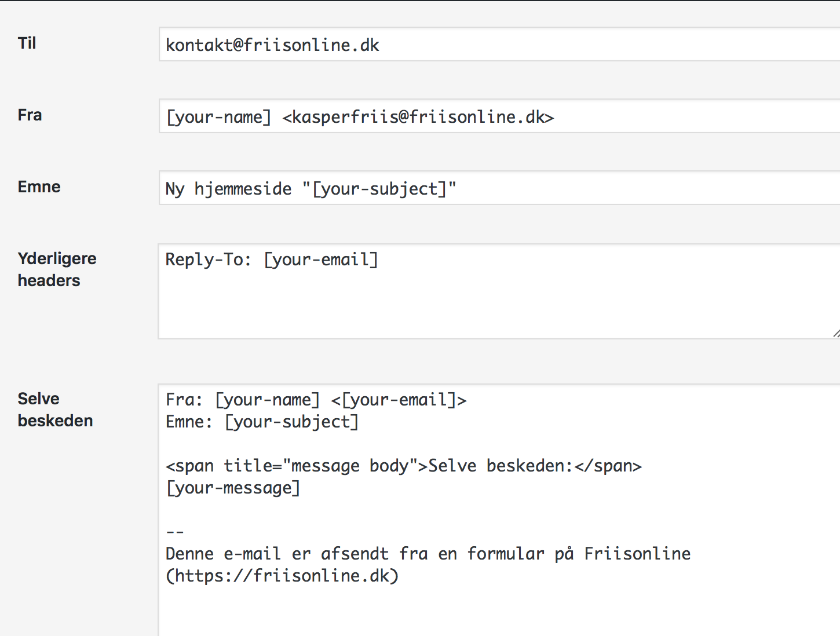Click the span title="message body" line
Viewport: 840px width, 636px height.
coord(403,466)
